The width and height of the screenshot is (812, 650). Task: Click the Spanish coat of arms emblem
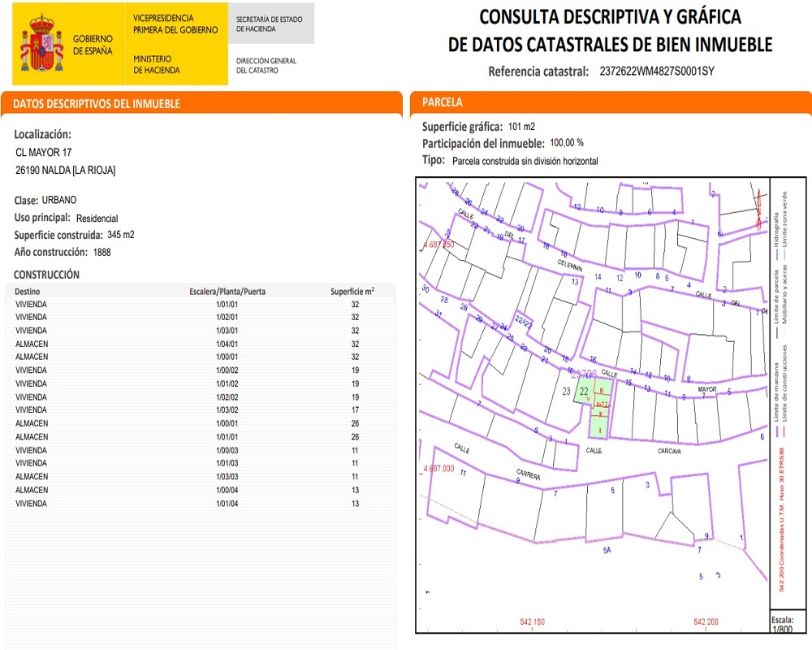coord(41,43)
